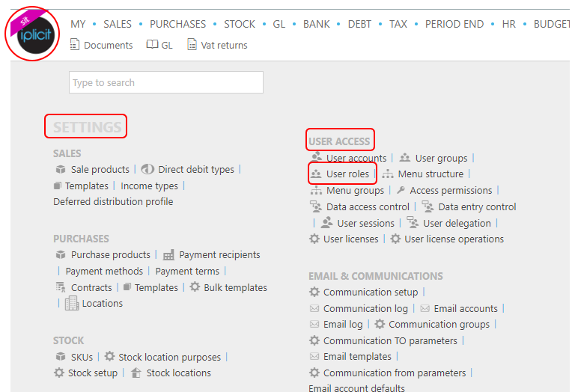Click the Direct debit types icon
Image resolution: width=572 pixels, height=392 pixels.
tap(147, 170)
